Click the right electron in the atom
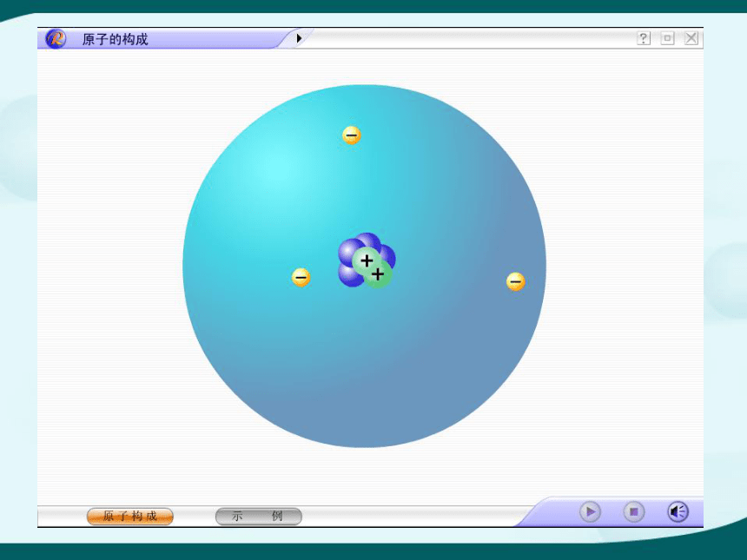This screenshot has height=560, width=747. click(x=515, y=281)
